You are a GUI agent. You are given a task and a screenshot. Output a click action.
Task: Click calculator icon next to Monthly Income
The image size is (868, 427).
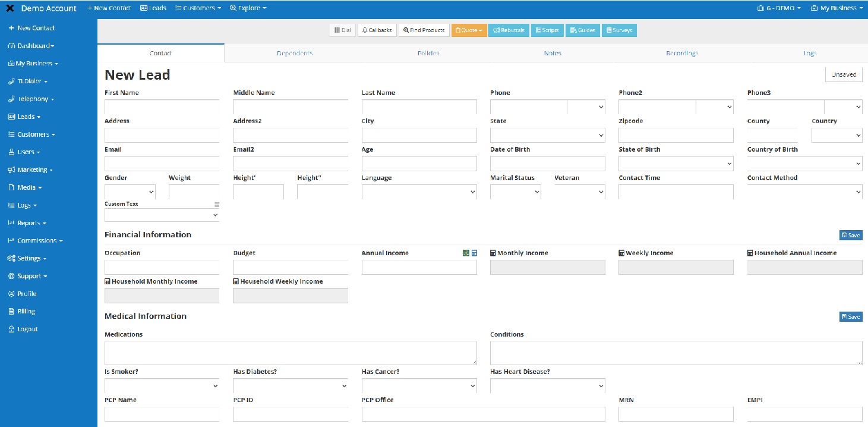click(x=493, y=253)
